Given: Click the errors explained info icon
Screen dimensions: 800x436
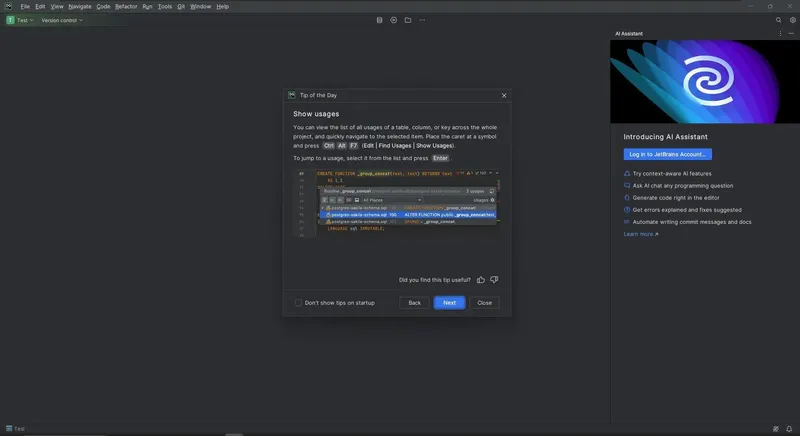Looking at the screenshot, I should [x=627, y=210].
